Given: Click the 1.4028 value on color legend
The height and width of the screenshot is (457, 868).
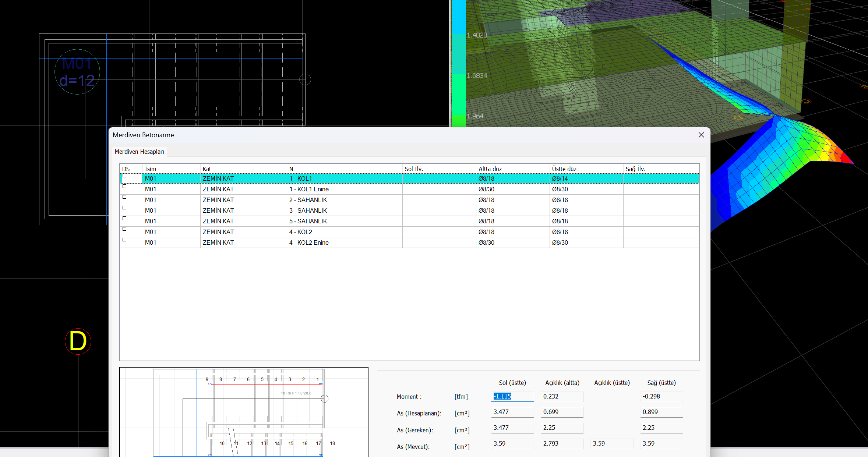Looking at the screenshot, I should [477, 35].
